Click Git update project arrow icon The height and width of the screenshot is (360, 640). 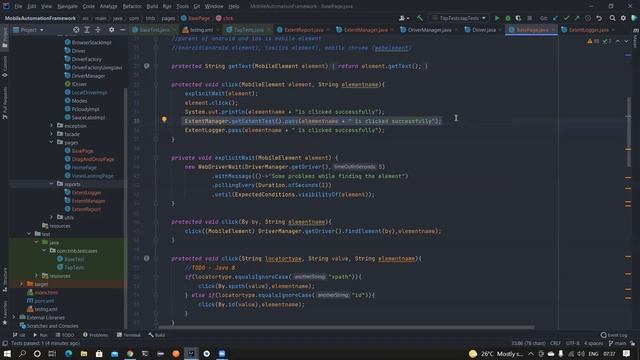click(555, 18)
